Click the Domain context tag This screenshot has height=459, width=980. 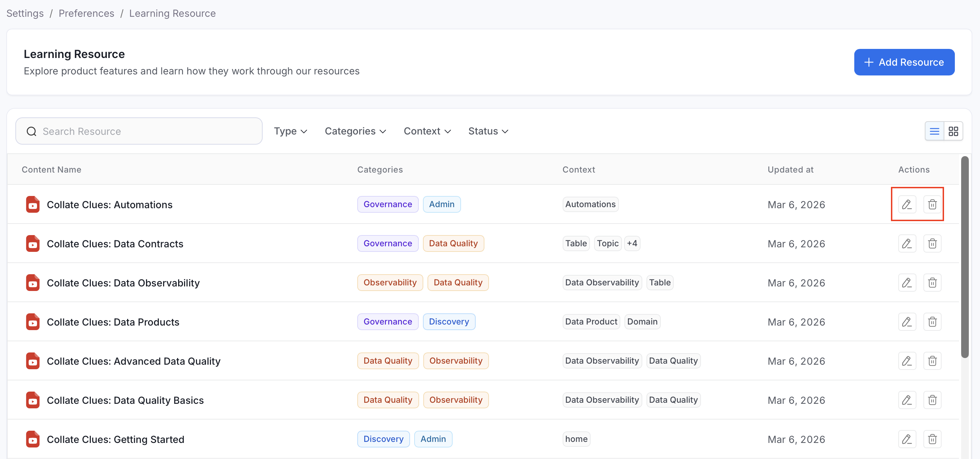pyautogui.click(x=642, y=322)
